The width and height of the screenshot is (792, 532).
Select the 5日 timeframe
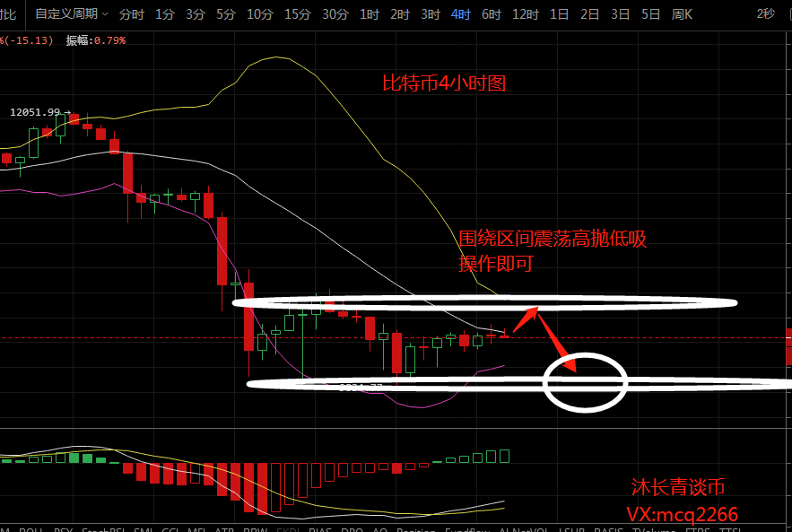point(650,14)
